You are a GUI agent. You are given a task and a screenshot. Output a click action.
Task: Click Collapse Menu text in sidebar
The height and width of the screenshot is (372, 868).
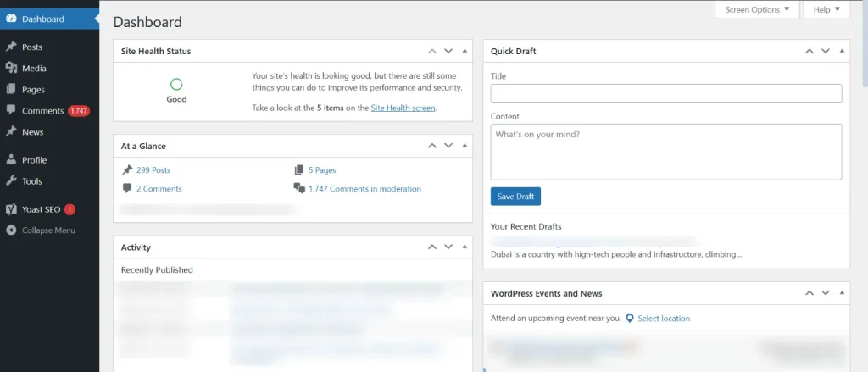[x=48, y=230]
